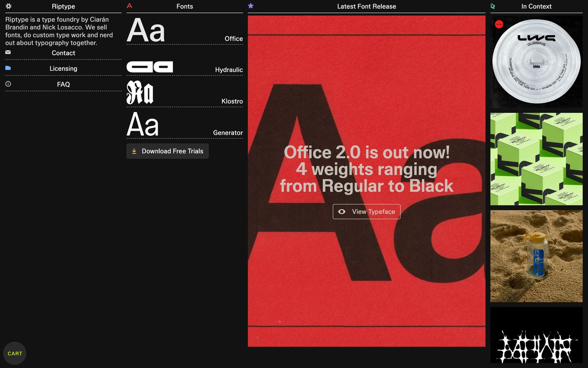Select the Hydraulic font name
The height and width of the screenshot is (368, 588).
229,70
